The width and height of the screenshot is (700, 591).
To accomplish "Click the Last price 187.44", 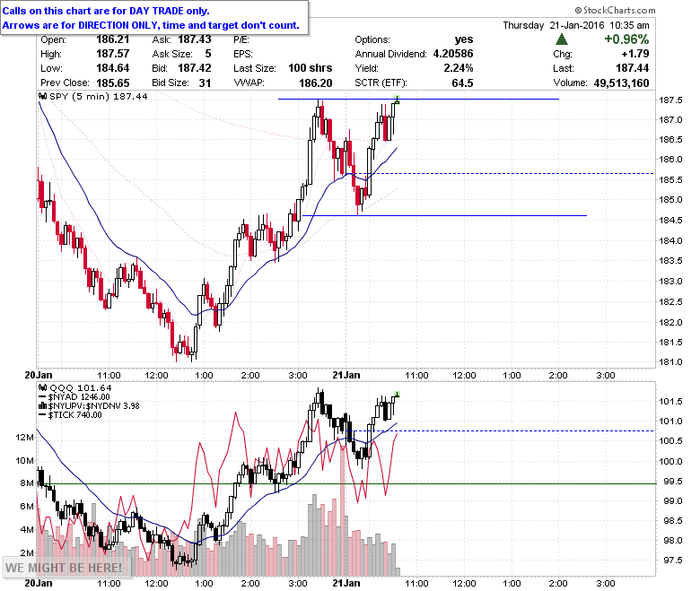I will pos(633,68).
